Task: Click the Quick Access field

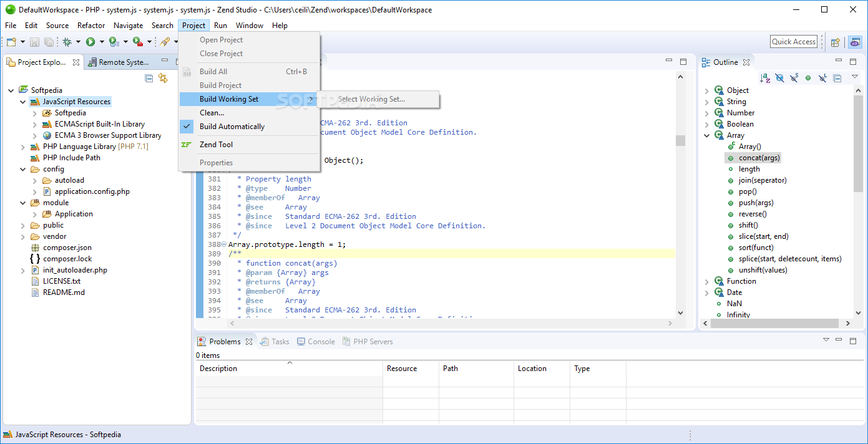Action: [x=794, y=42]
